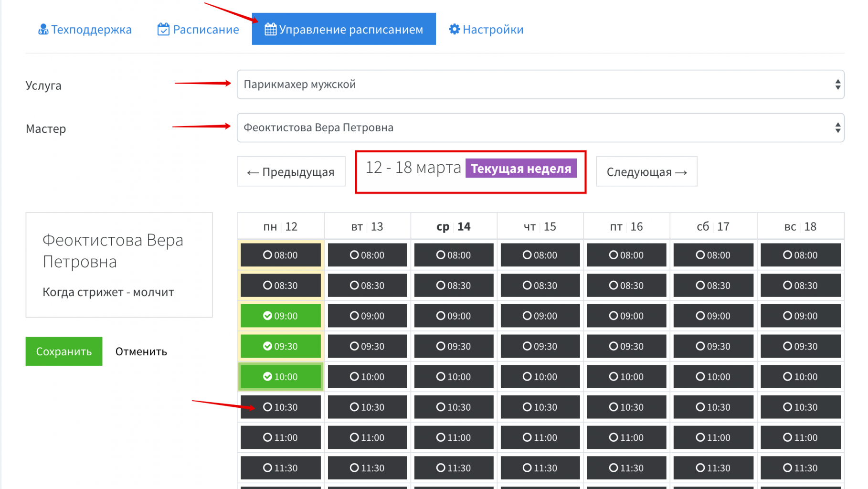868x489 pixels.
Task: Open the Мастер dropdown with Феоктистова Вера Петровна
Action: click(x=540, y=128)
